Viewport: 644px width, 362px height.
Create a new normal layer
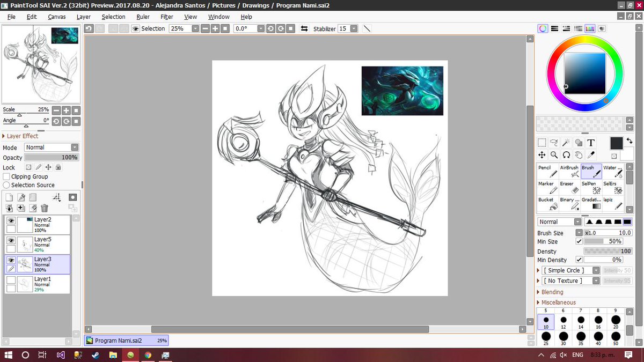[x=9, y=197]
